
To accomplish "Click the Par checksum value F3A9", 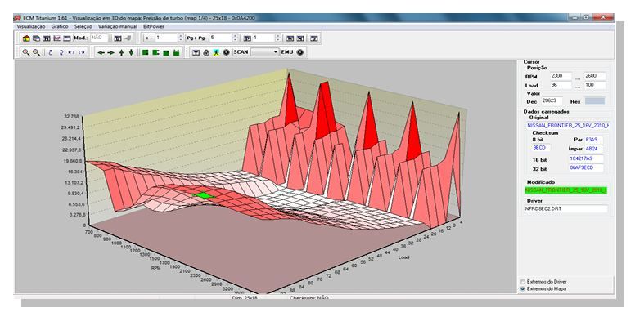I will [x=594, y=140].
